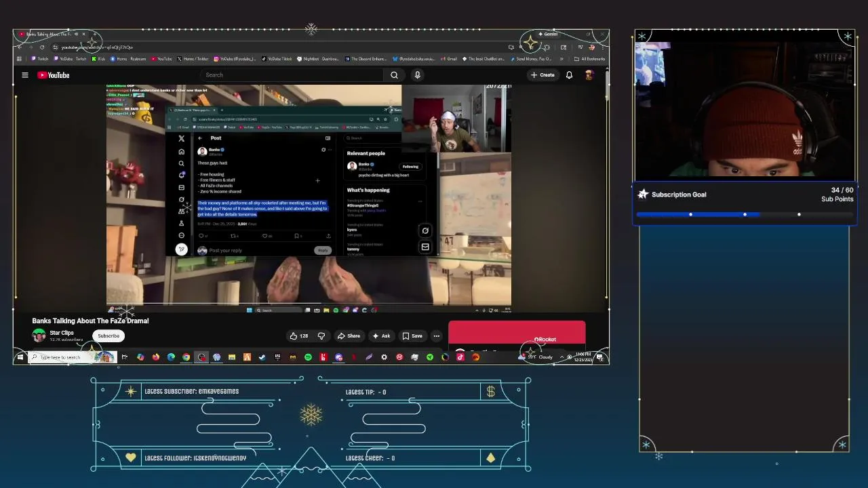Screen dimensions: 868x488
Task: Like the video with 128 likes
Action: 298,335
